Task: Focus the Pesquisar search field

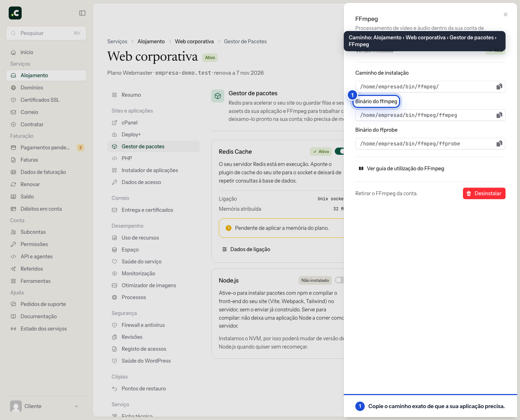Action: click(x=46, y=33)
